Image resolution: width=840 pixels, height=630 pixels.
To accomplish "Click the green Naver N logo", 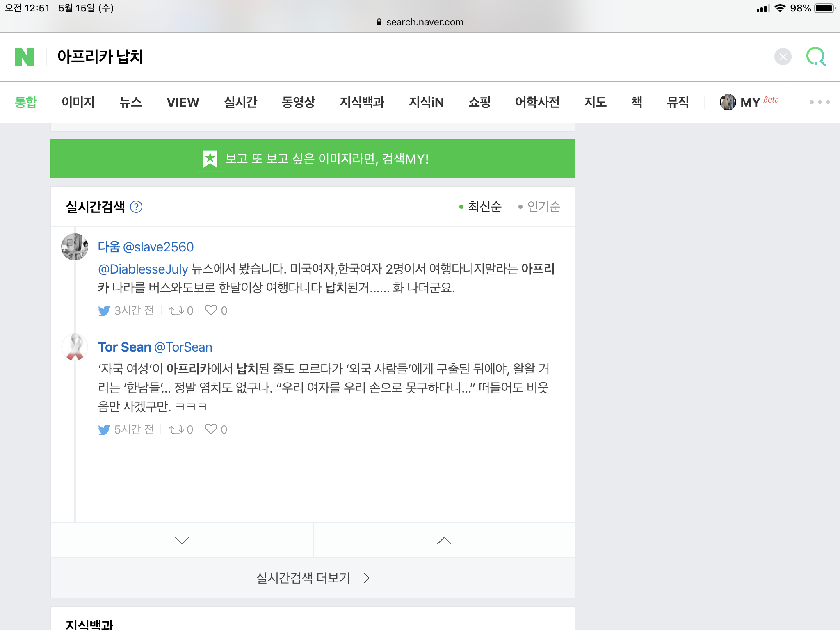I will pos(25,57).
